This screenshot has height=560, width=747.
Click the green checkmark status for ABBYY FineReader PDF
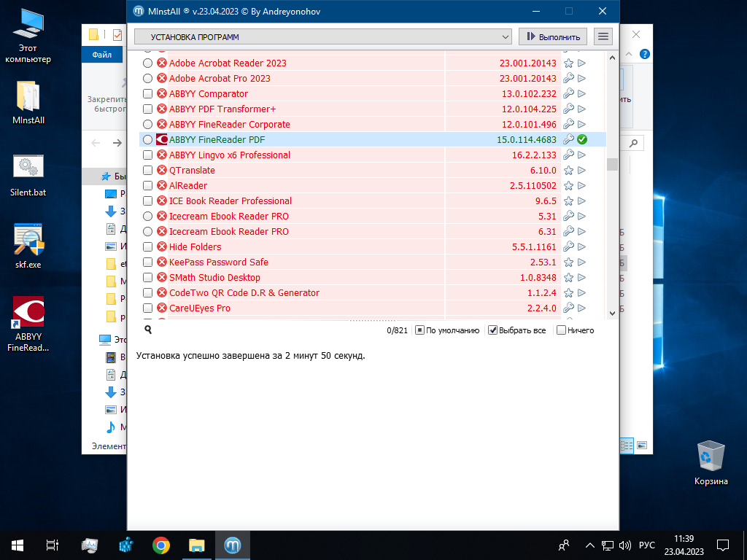[x=581, y=139]
